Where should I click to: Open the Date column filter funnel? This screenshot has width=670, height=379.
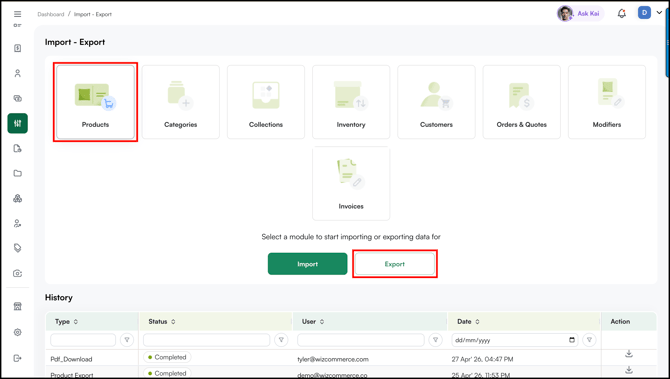click(589, 340)
